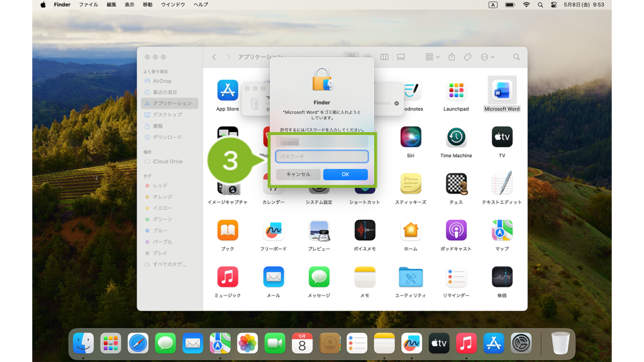Select the 株価 app icon
Screen dimensions: 644x362
pos(502,277)
